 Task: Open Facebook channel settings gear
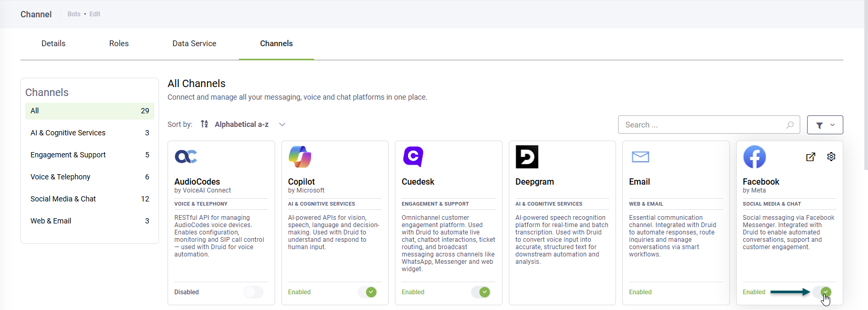pos(831,157)
